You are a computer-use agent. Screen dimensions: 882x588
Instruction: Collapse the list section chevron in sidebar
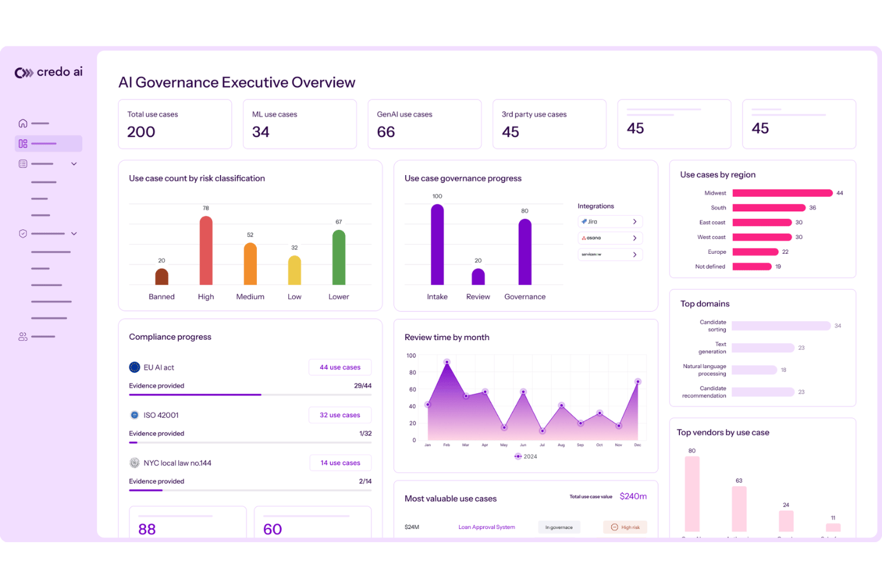coord(74,164)
